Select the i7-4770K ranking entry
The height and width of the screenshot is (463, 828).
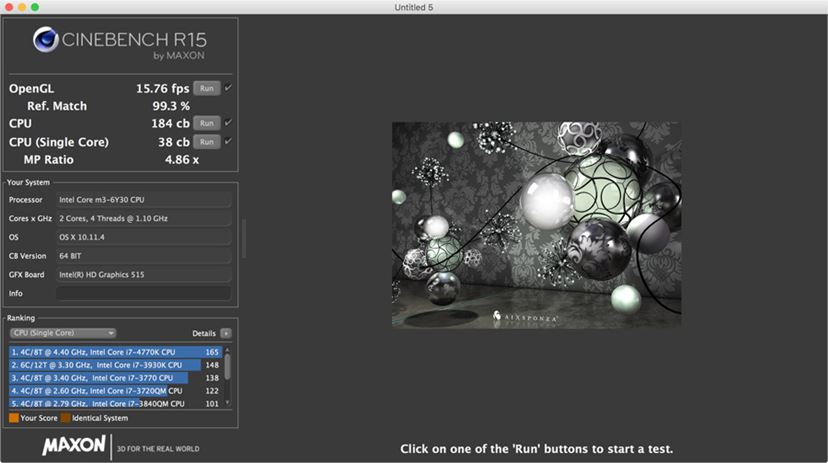point(115,352)
